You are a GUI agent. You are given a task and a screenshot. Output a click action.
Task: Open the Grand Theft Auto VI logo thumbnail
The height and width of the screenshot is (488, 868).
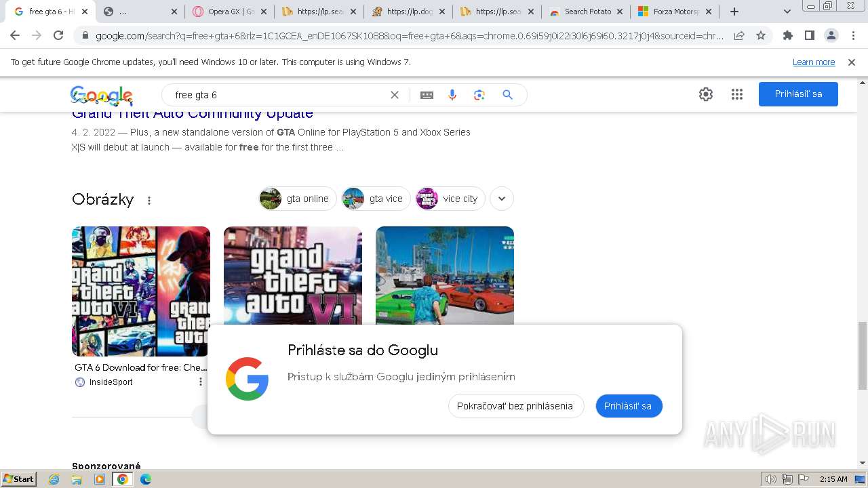293,276
